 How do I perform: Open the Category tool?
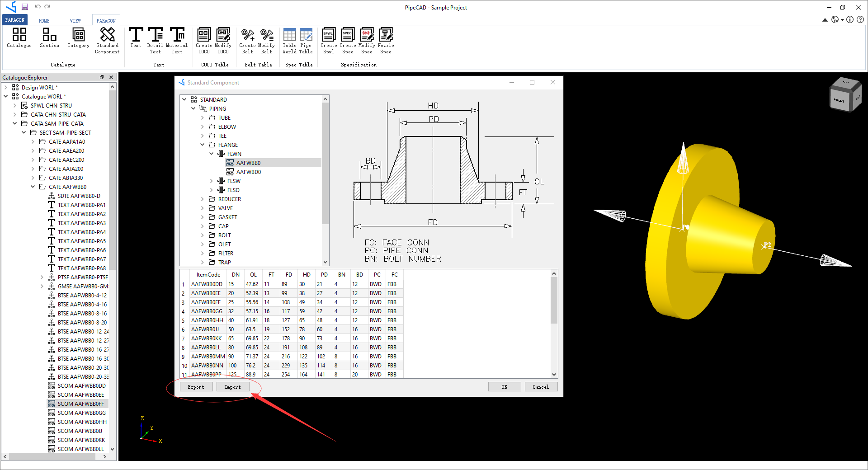click(x=78, y=40)
